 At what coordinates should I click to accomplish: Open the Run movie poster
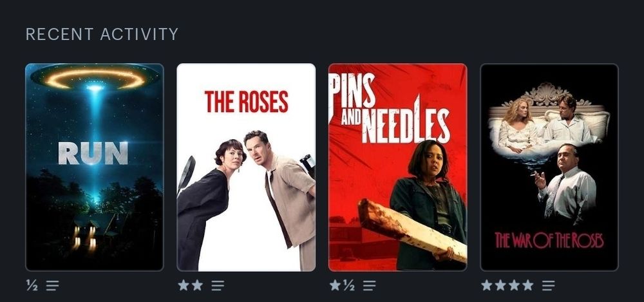point(95,167)
